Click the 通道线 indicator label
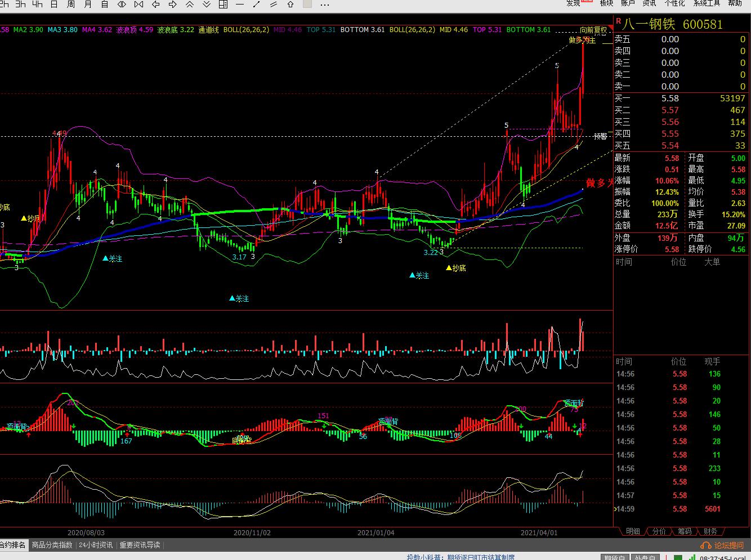The width and height of the screenshot is (751, 560). coord(208,30)
